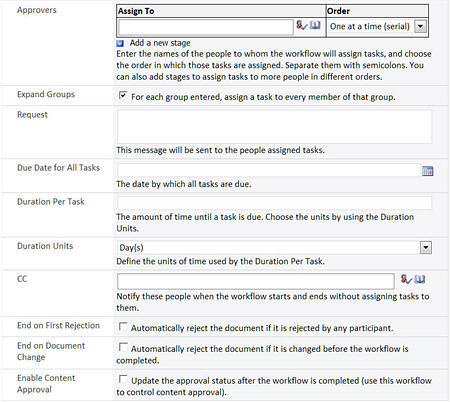Check End on Document Change option

(123, 347)
